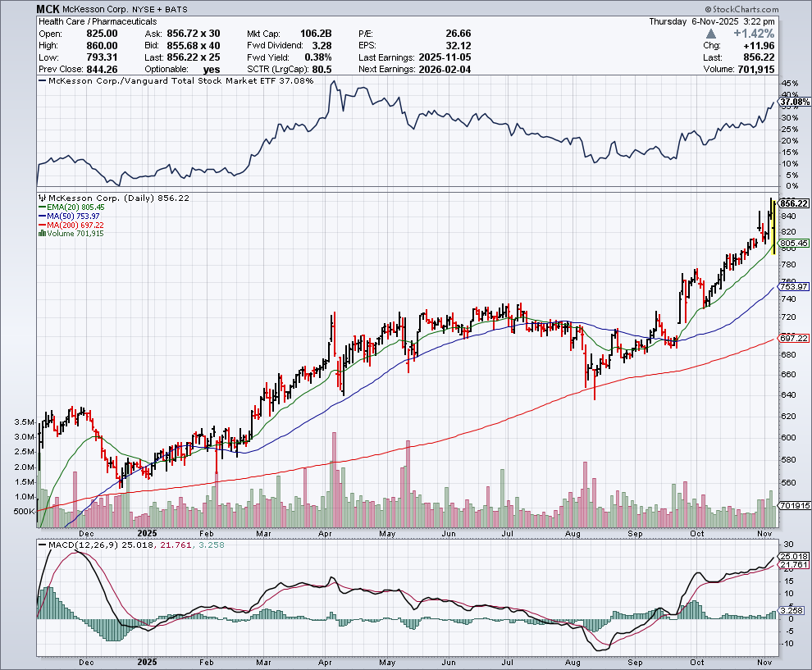Click the 697.22 MA(200) axis tag
Image resolution: width=812 pixels, height=670 pixels.
tap(794, 338)
